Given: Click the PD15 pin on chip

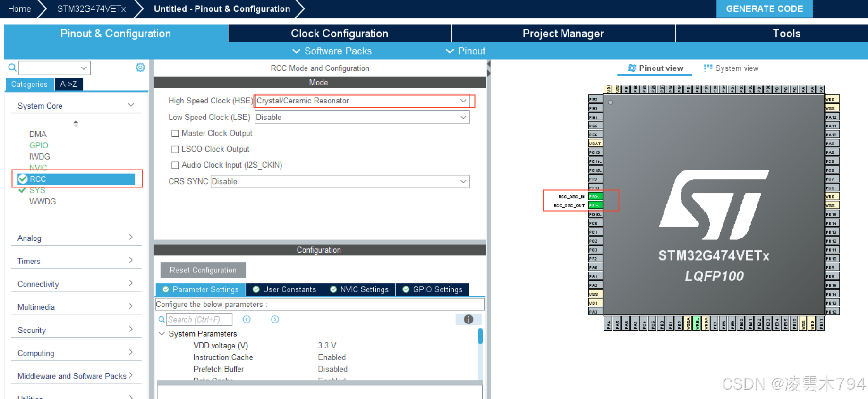Looking at the screenshot, I should (x=832, y=214).
